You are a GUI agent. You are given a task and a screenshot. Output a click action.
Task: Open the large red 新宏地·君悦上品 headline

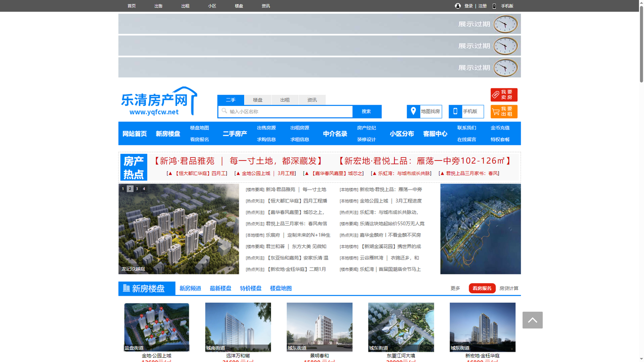(425, 161)
